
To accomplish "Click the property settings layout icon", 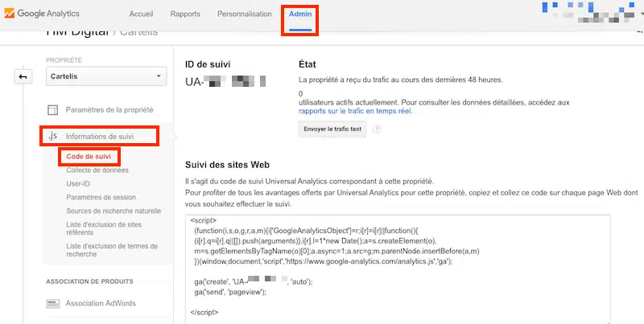I will [x=52, y=109].
